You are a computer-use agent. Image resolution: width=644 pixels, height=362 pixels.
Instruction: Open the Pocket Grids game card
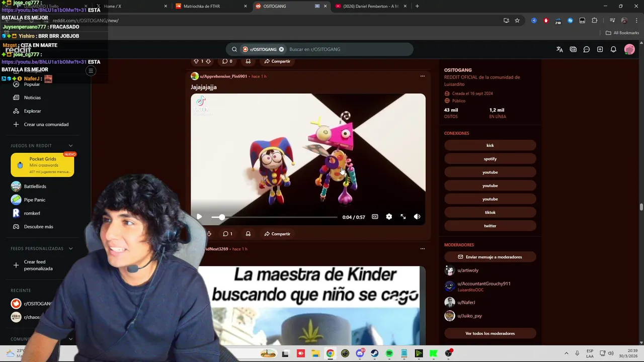(42, 165)
